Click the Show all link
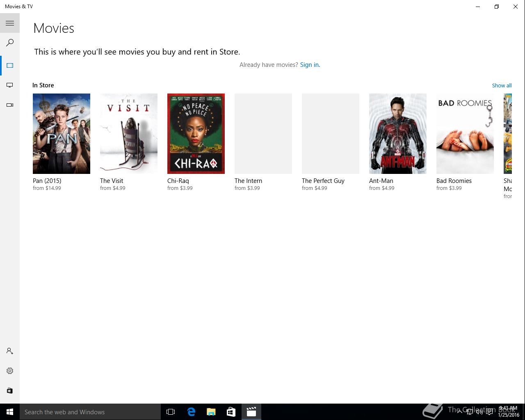 pyautogui.click(x=502, y=85)
